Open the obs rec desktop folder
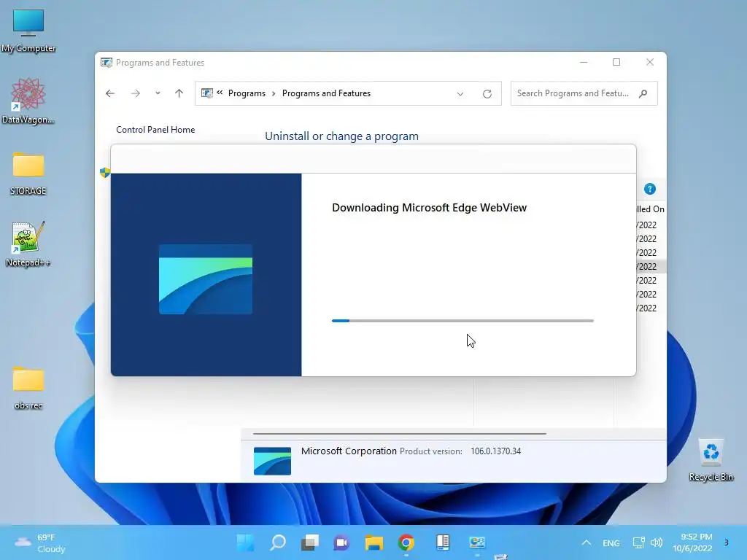This screenshot has height=560, width=747. tap(28, 388)
